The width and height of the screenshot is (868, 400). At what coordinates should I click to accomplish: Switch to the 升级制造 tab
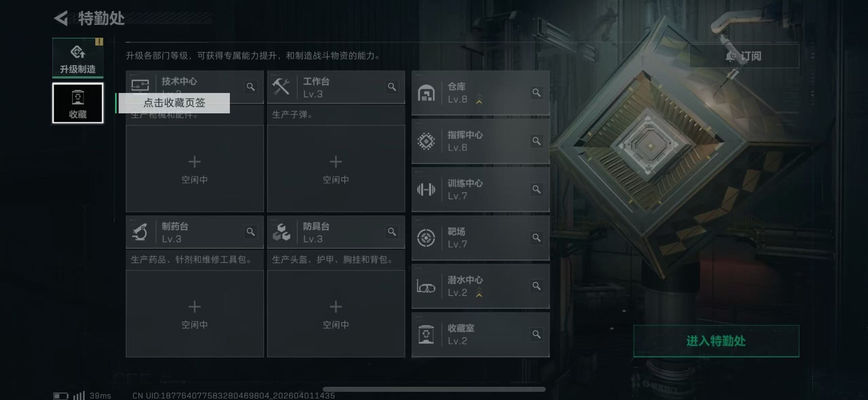point(78,58)
